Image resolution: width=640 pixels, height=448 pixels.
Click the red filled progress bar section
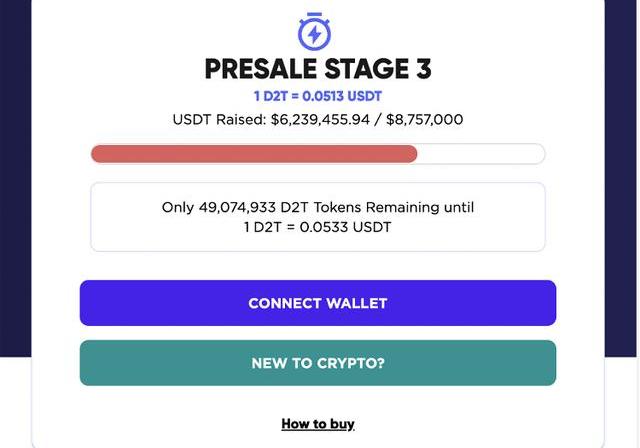(254, 154)
